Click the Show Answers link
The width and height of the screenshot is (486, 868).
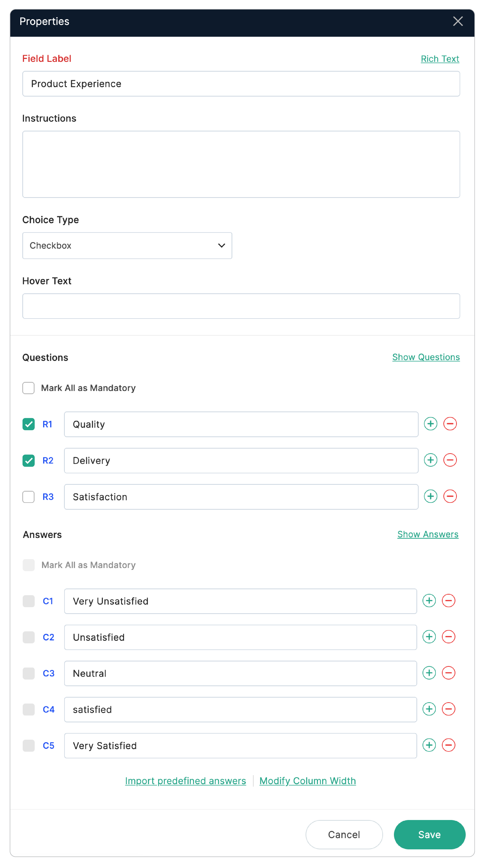(427, 534)
